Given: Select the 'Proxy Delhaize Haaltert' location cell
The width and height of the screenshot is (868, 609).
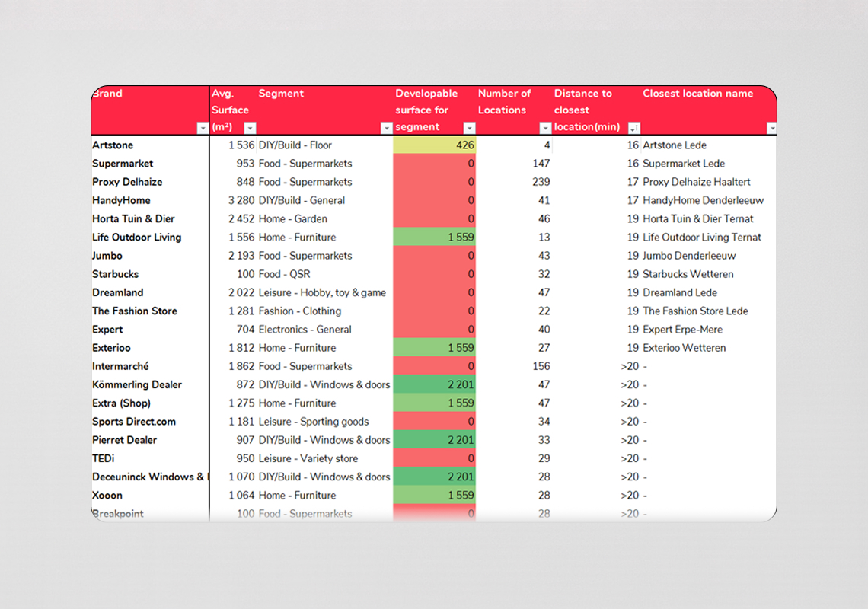Looking at the screenshot, I should [x=697, y=182].
